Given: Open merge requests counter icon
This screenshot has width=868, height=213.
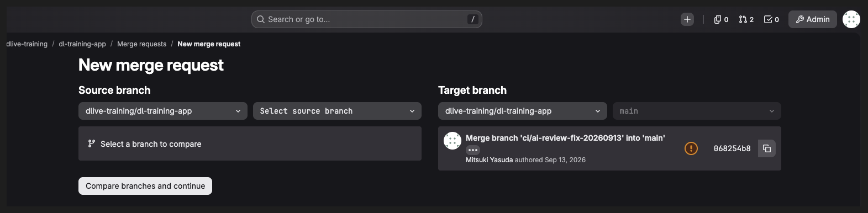Looking at the screenshot, I should pos(746,19).
